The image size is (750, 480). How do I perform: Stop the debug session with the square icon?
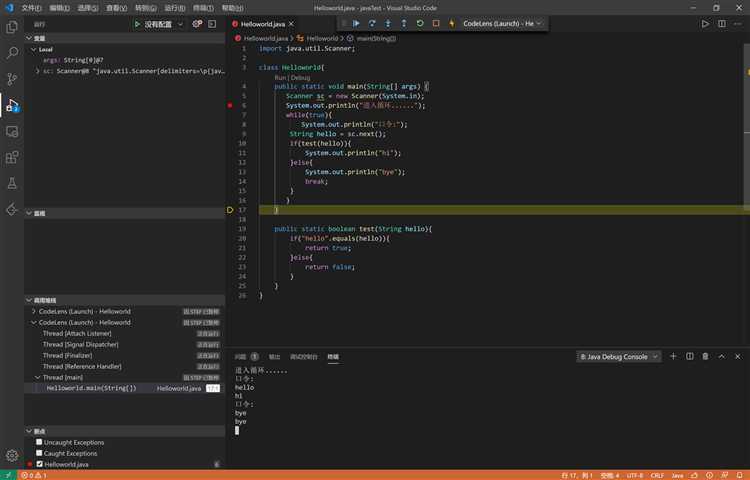point(436,23)
